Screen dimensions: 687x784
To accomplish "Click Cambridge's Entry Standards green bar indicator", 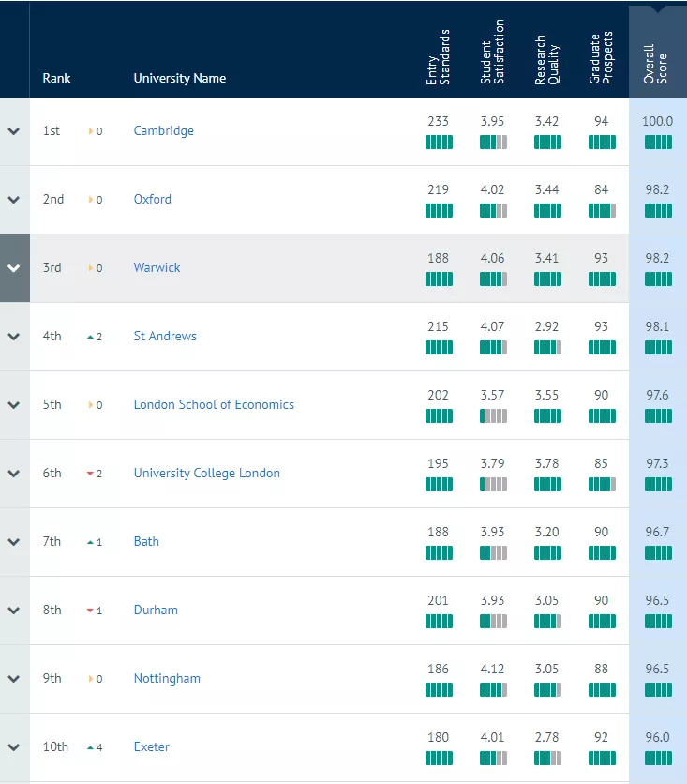I will 439,143.
